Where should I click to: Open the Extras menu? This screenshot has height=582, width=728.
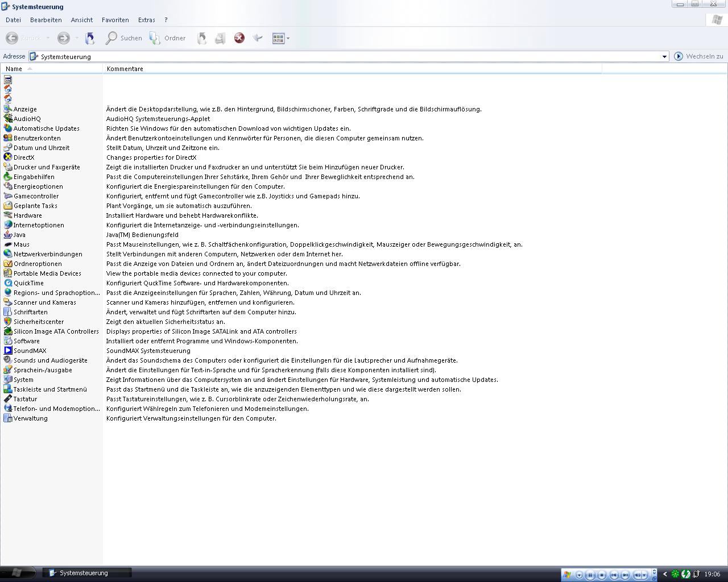[147, 20]
